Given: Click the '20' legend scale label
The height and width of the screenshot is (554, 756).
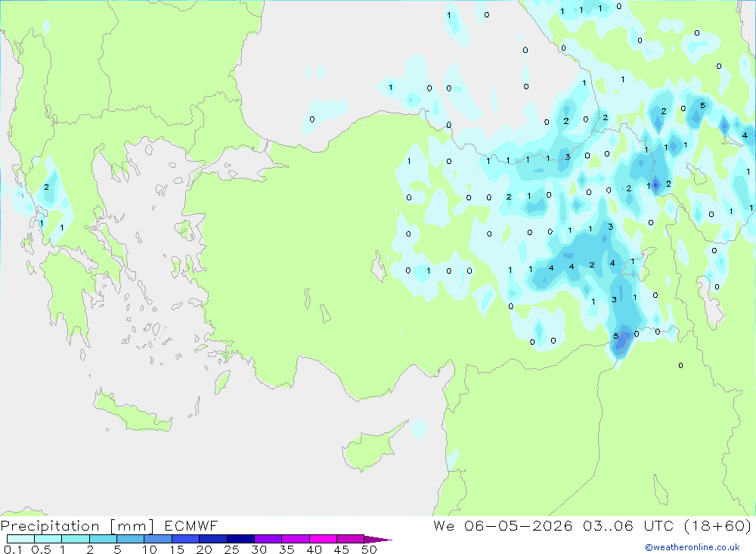Looking at the screenshot, I should coord(204,549).
